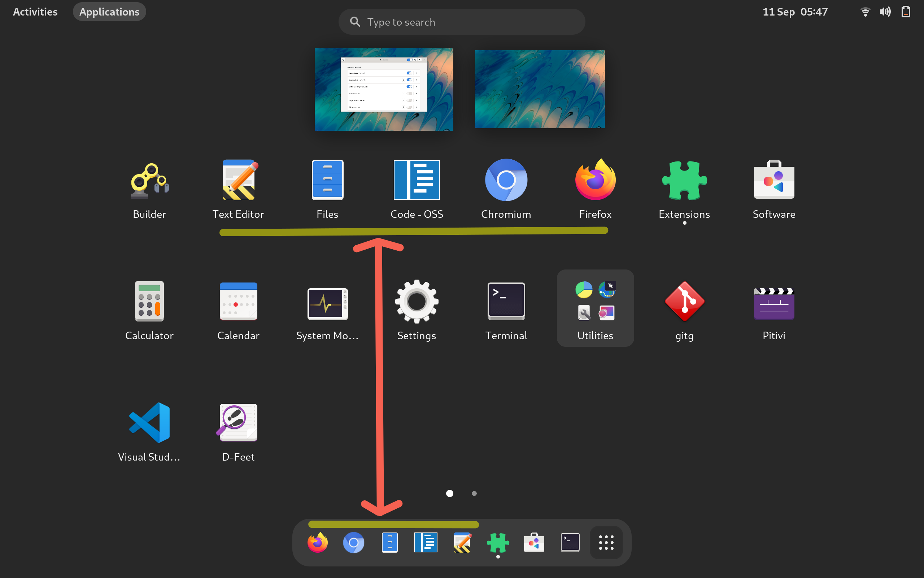Click Activities in the top bar

point(35,12)
